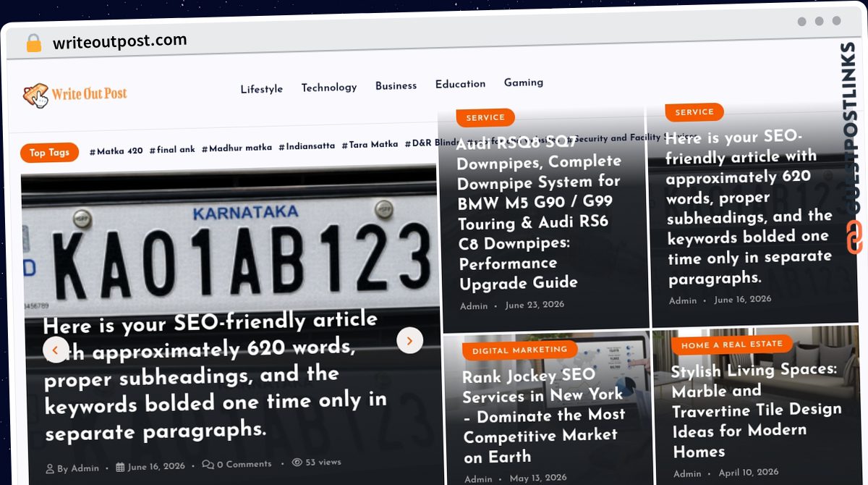Screen dimensions: 868x485
Task: Click the Top Tags button
Action: point(49,153)
